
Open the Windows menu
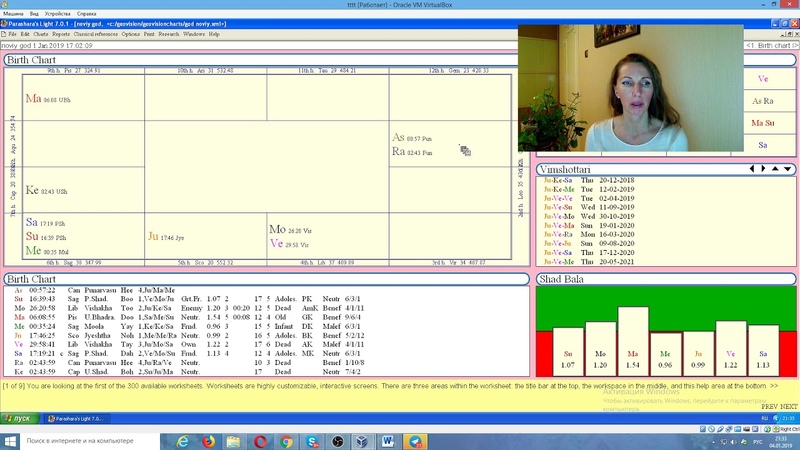coord(194,34)
